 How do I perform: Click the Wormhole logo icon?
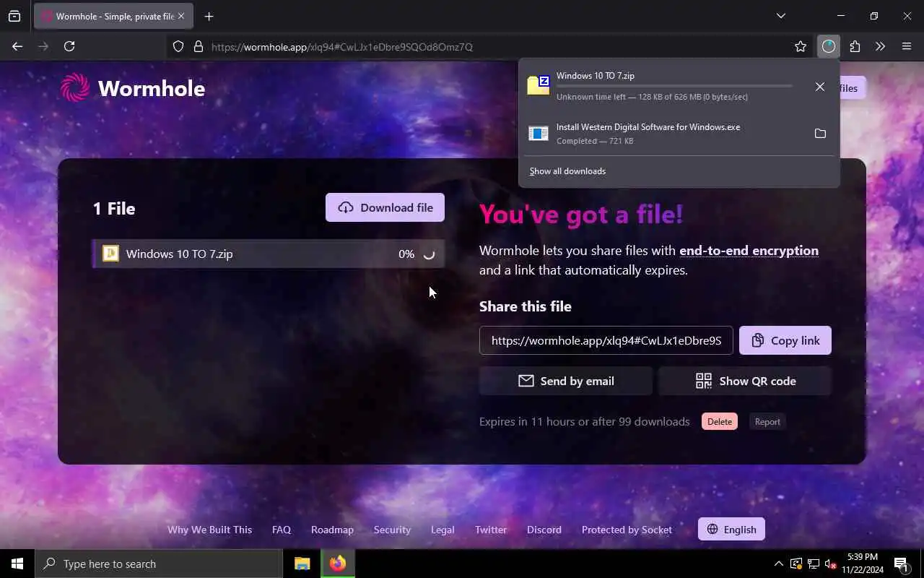click(x=75, y=88)
